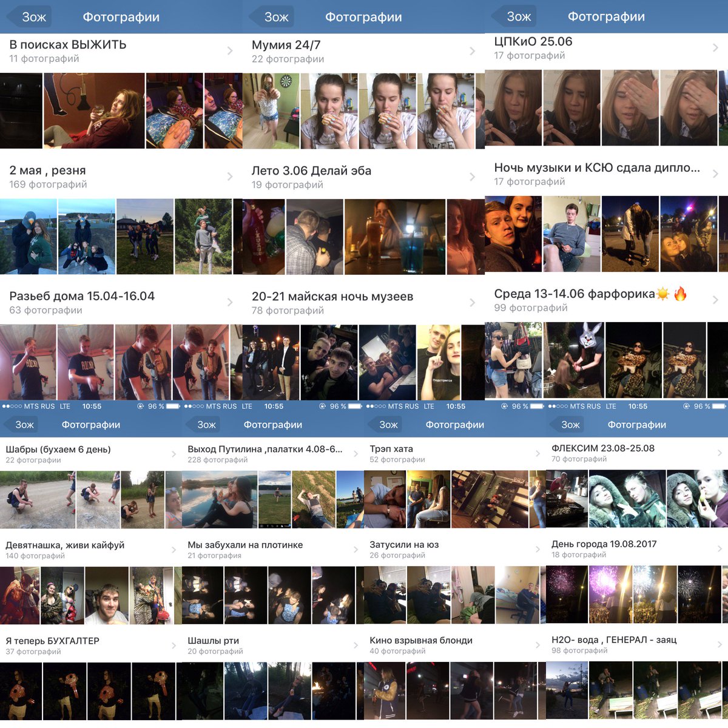
Task: Expand chevron for 'ЦПКиО 25.06' album
Action: click(x=715, y=47)
